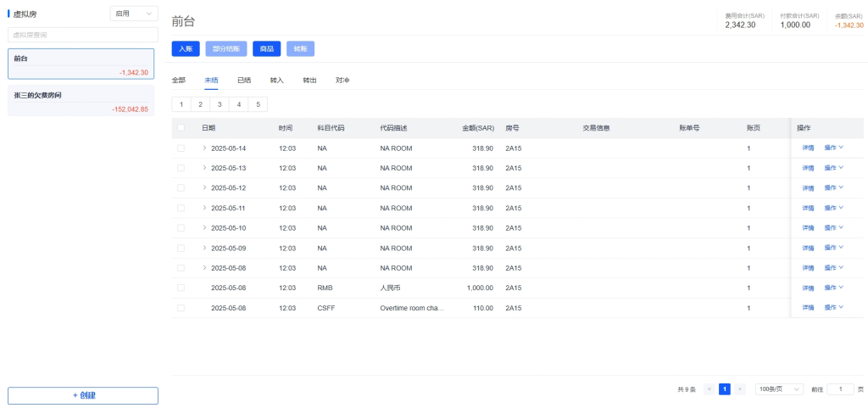
Task: Open 操作 dropdown for 2025-05-13 row
Action: click(x=834, y=168)
